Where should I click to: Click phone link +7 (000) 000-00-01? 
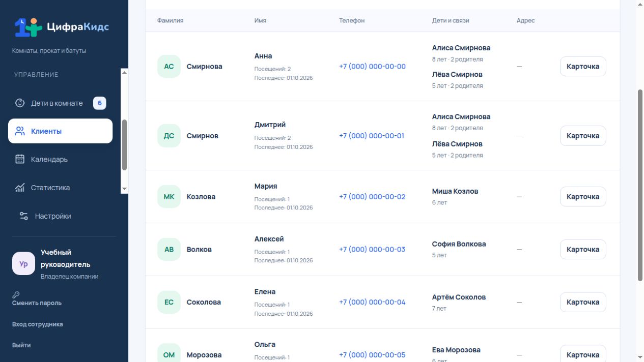(x=372, y=136)
